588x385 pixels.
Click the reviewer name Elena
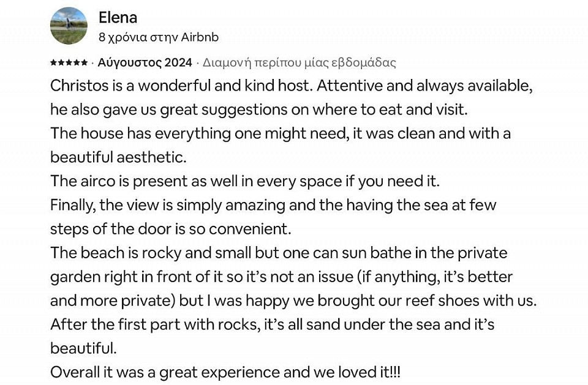click(118, 17)
